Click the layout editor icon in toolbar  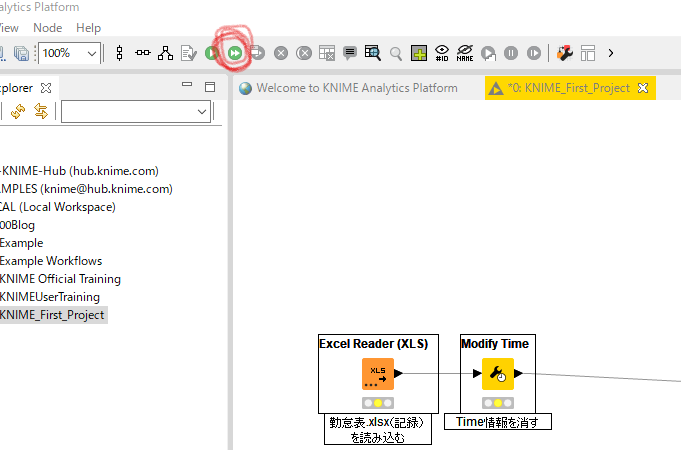pyautogui.click(x=588, y=53)
